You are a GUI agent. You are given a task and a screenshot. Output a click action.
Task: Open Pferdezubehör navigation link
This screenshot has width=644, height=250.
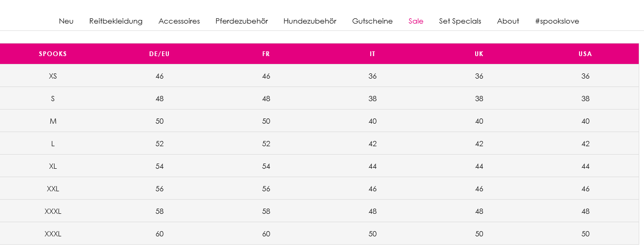[x=242, y=21]
